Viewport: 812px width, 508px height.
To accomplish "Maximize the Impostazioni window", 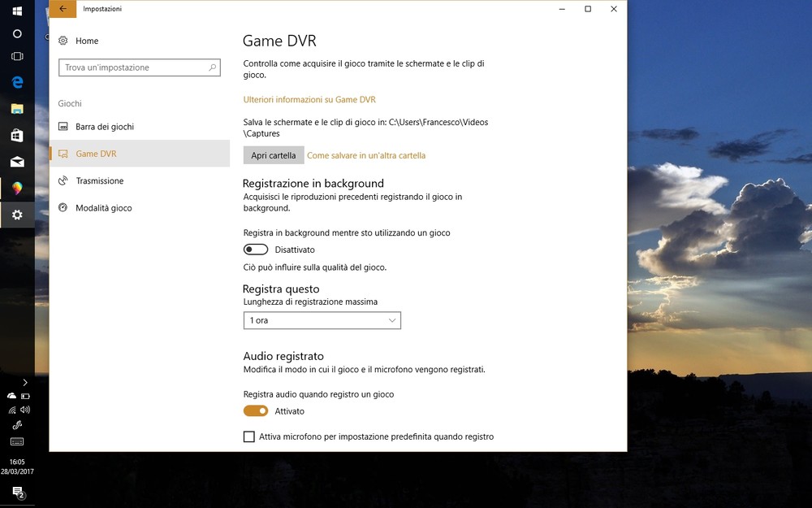I will (x=588, y=9).
